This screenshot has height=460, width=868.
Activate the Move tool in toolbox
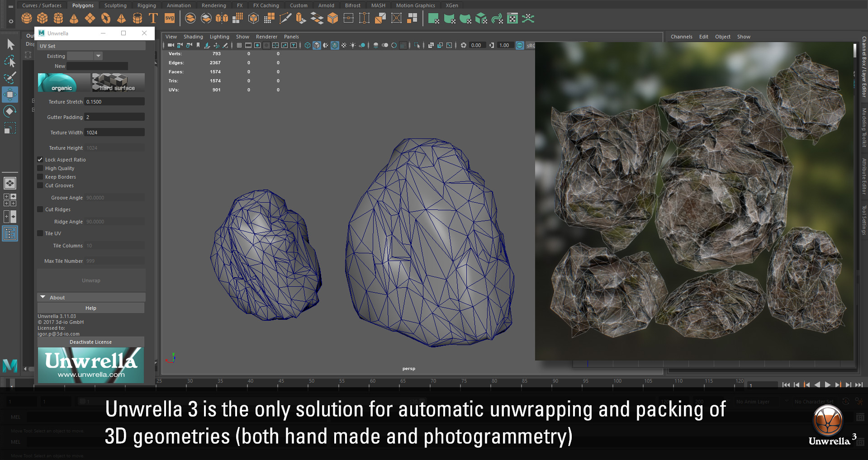(x=10, y=94)
